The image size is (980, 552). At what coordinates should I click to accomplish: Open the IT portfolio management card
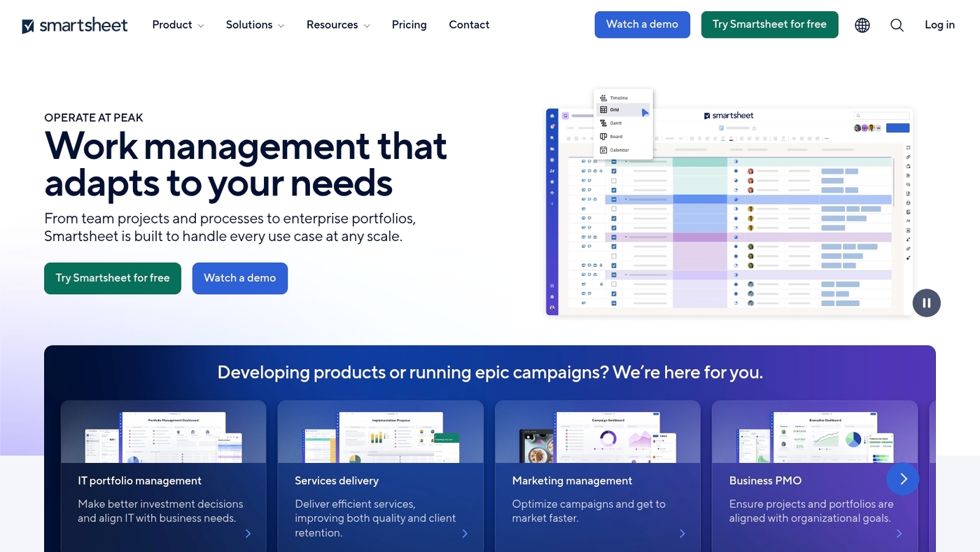pos(164,476)
